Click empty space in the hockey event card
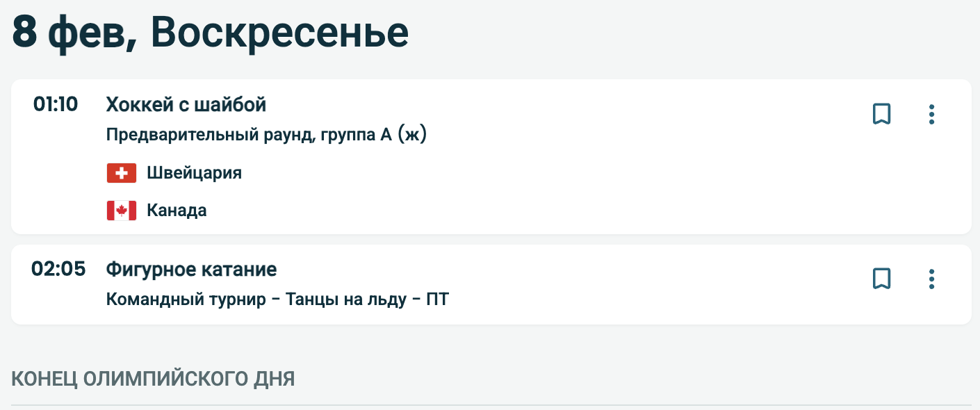980x410 pixels. tap(556, 181)
